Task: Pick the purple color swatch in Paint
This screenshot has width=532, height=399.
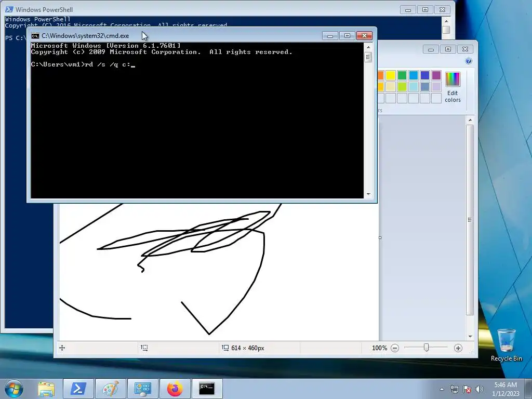Action: pos(436,75)
